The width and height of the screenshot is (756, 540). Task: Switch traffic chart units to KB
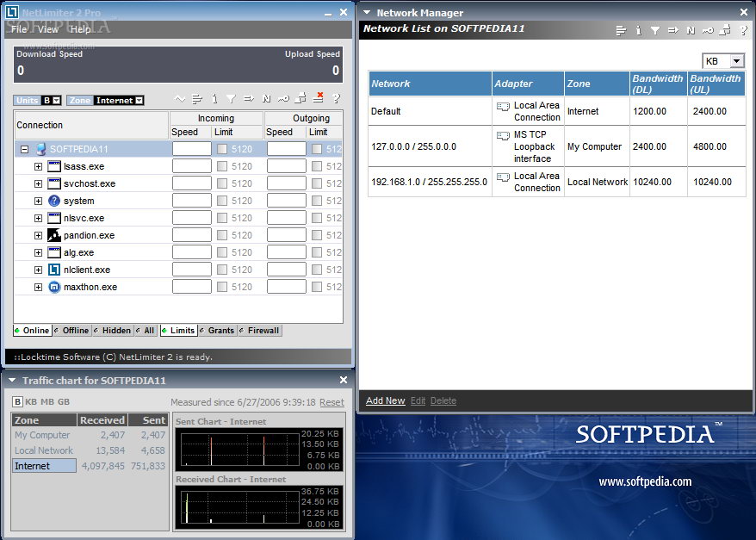pyautogui.click(x=31, y=401)
